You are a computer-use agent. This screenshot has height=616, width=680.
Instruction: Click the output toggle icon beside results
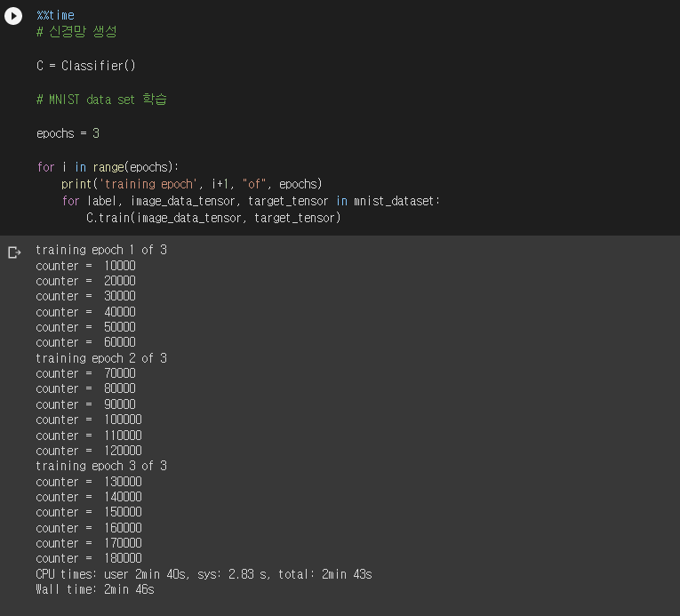14,252
